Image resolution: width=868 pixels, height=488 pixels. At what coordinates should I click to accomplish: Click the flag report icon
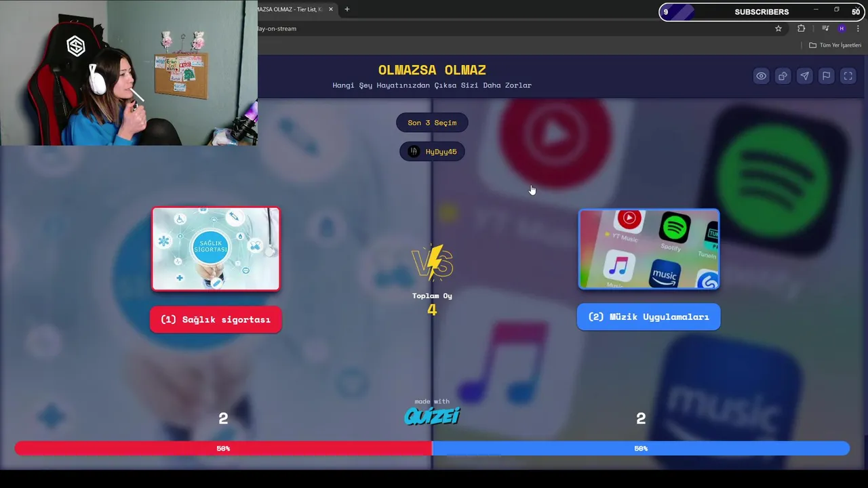click(x=826, y=76)
